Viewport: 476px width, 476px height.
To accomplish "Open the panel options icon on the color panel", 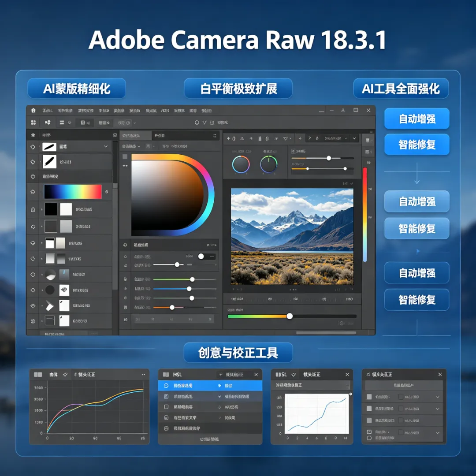I will pos(215,135).
